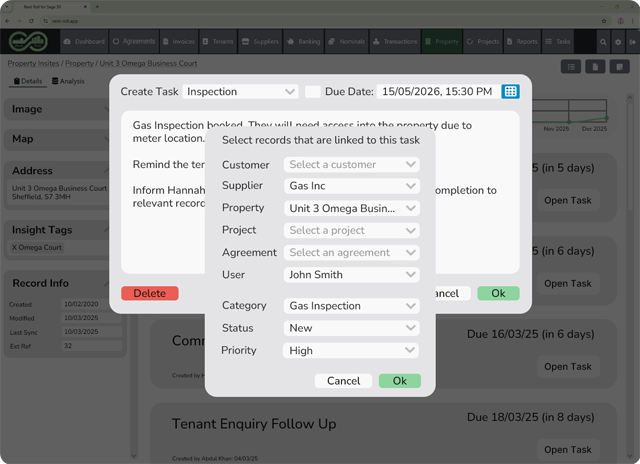Open the Inspection task type dropdown
Screen dimensions: 640x464
240,91
